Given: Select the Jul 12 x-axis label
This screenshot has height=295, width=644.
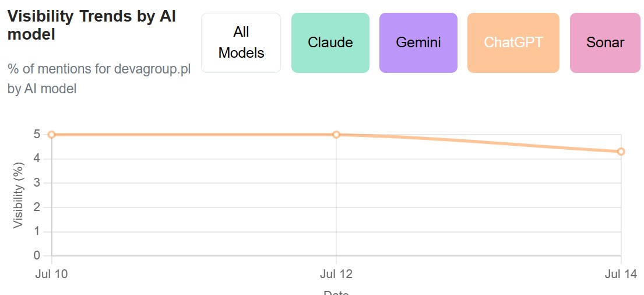Looking at the screenshot, I should click(336, 274).
